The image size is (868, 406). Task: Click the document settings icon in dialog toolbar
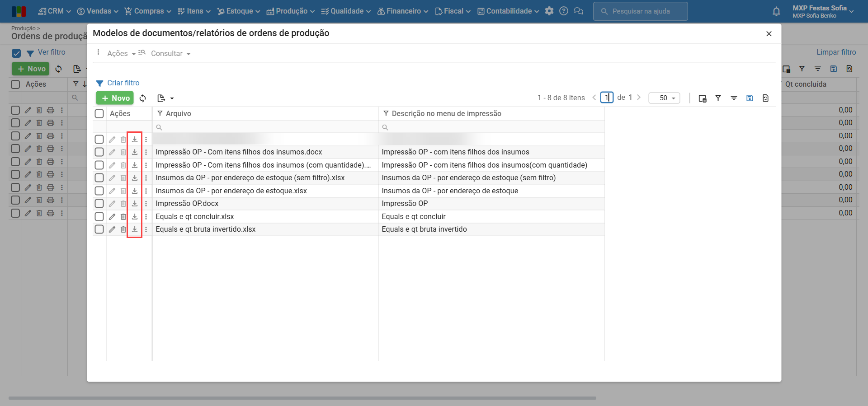pos(765,98)
